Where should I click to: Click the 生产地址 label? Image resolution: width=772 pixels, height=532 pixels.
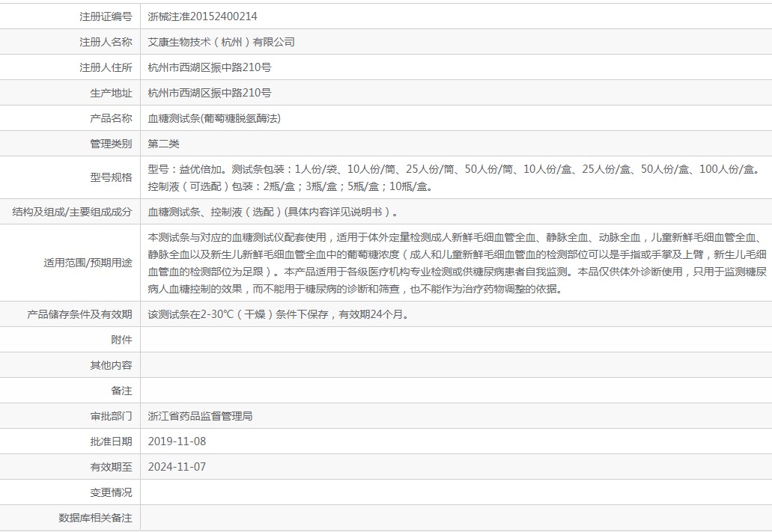click(x=112, y=93)
